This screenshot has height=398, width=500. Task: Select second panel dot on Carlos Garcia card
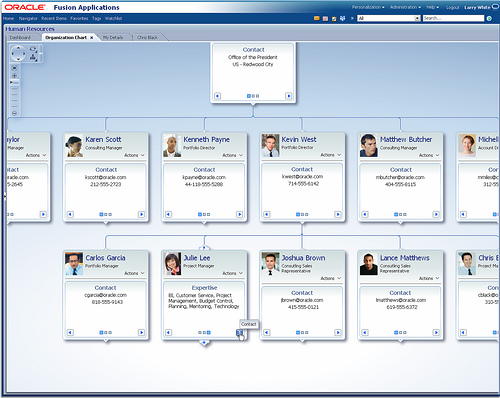click(x=106, y=332)
